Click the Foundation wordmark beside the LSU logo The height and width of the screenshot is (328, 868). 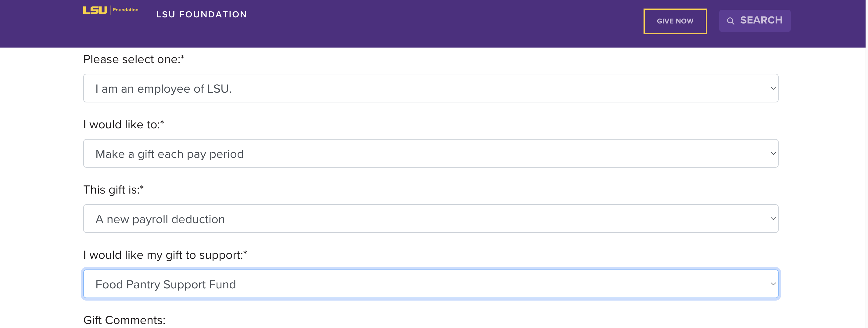click(125, 10)
